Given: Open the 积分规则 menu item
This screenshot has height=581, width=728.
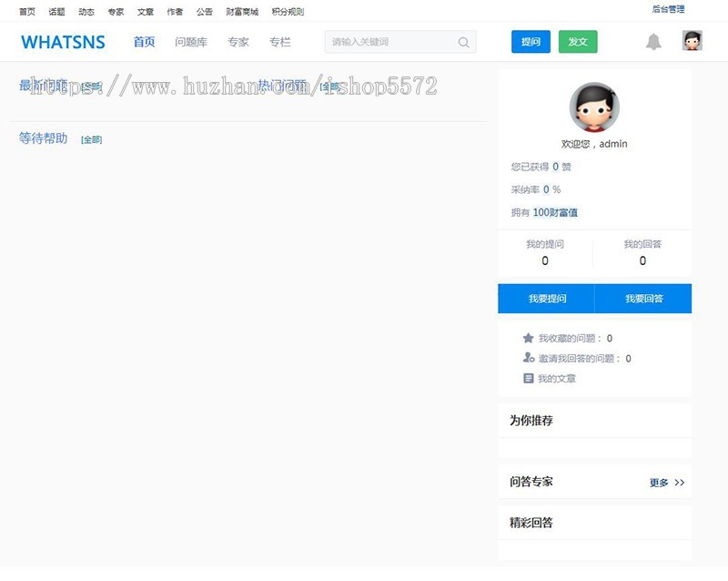Looking at the screenshot, I should (286, 11).
